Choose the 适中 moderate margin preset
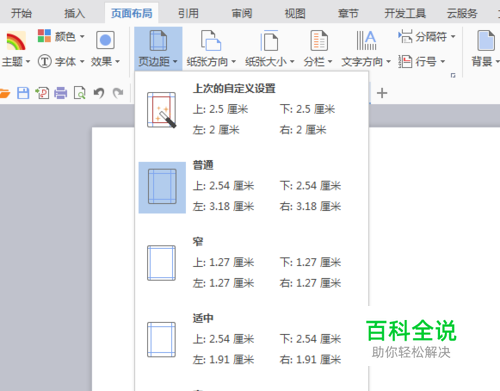The height and width of the screenshot is (391, 500). [x=203, y=318]
